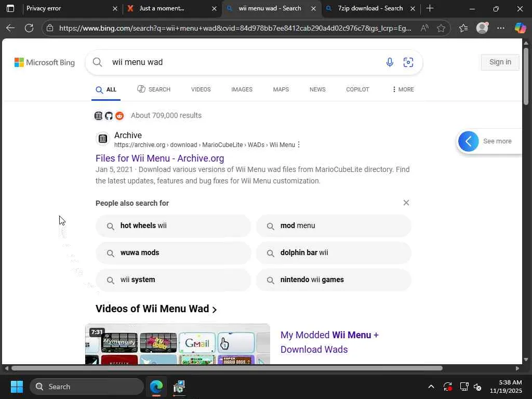Add this page to favorites star icon
Image resolution: width=532 pixels, height=399 pixels.
441,28
